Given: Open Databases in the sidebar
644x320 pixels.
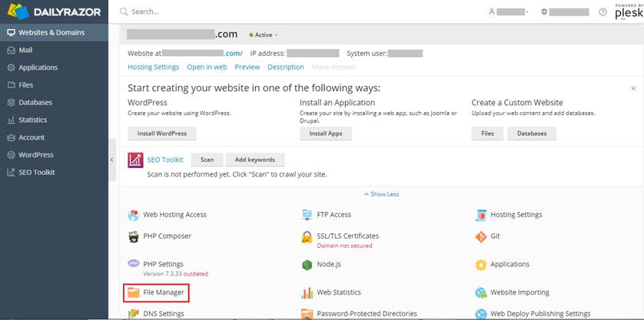Looking at the screenshot, I should (x=55, y=103).
